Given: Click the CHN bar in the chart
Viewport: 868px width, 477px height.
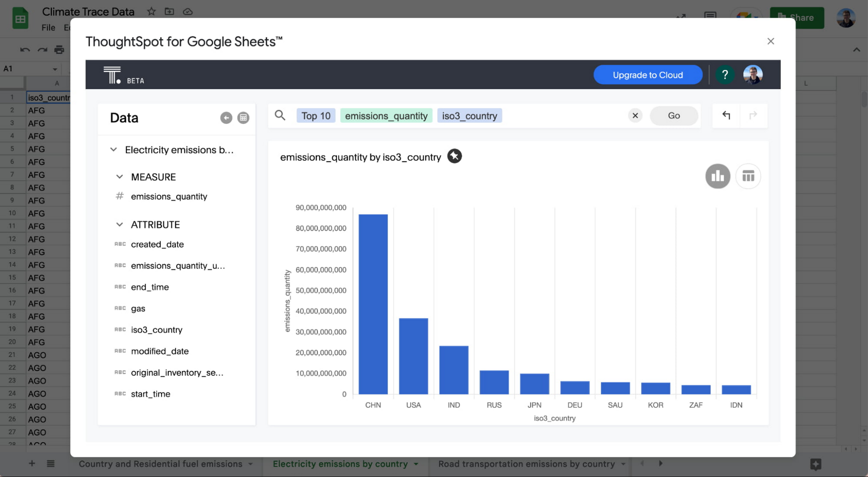Looking at the screenshot, I should coord(373,304).
